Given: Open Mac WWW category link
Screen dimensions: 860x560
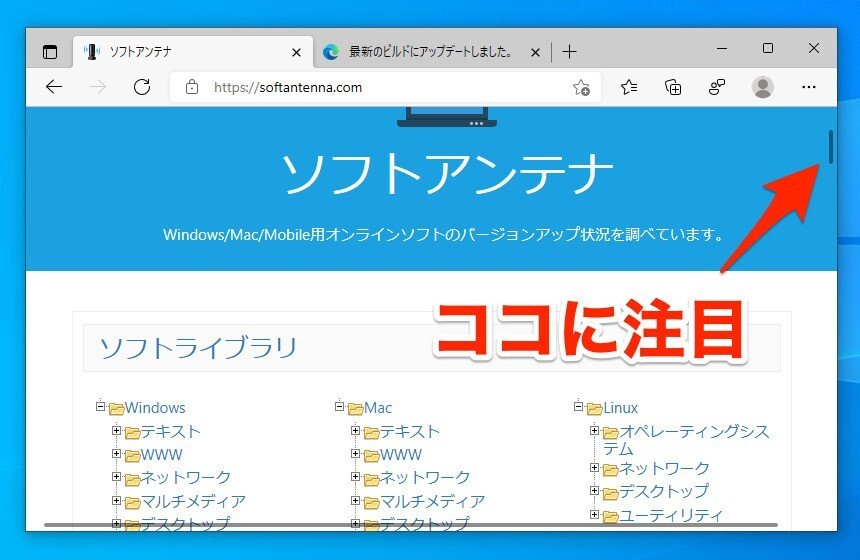Looking at the screenshot, I should pyautogui.click(x=401, y=455).
